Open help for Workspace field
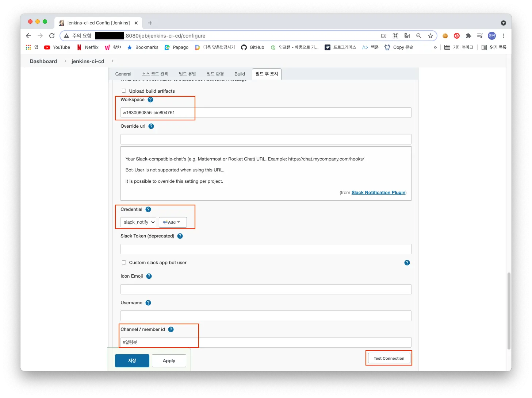Viewport: 532px width, 398px height. pos(150,100)
